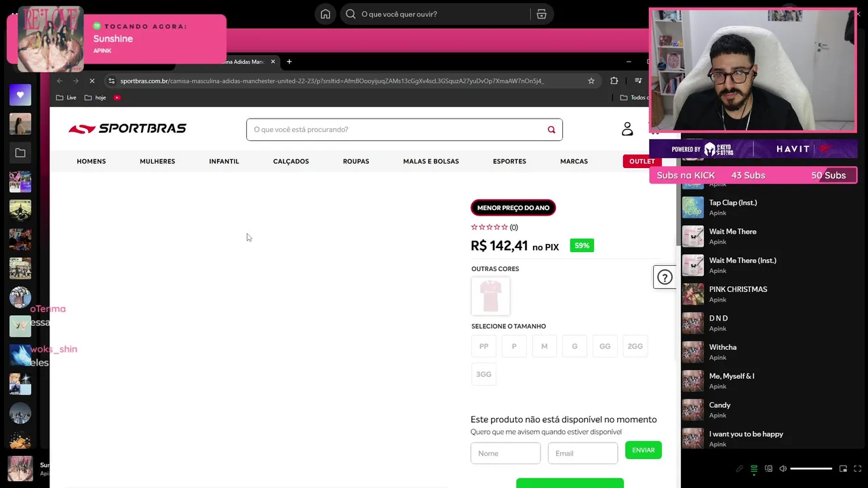Open the ESPORTES menu
Image resolution: width=868 pixels, height=488 pixels.
[509, 161]
